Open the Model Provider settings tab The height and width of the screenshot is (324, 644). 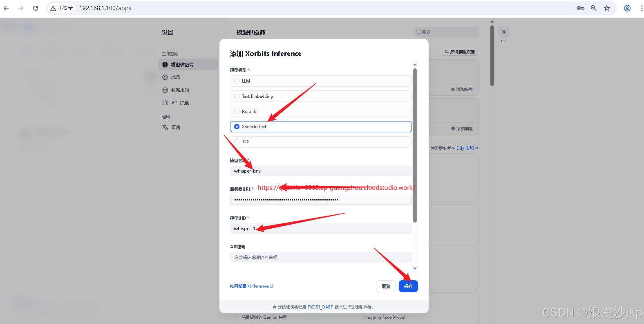click(188, 65)
